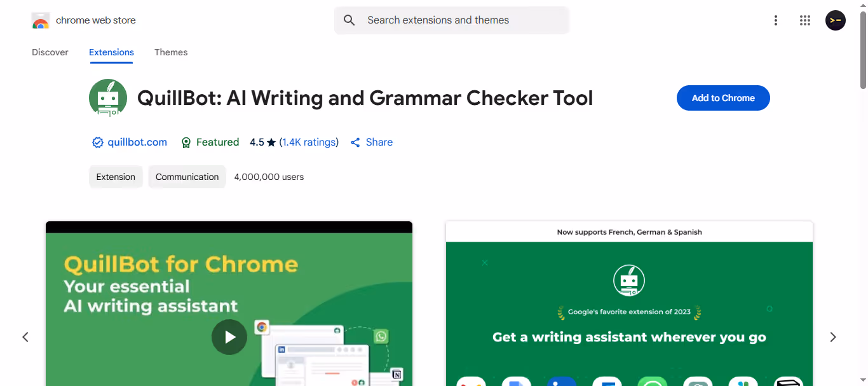The width and height of the screenshot is (868, 386).
Task: Click the QuillBot extension logo icon
Action: pyautogui.click(x=108, y=98)
